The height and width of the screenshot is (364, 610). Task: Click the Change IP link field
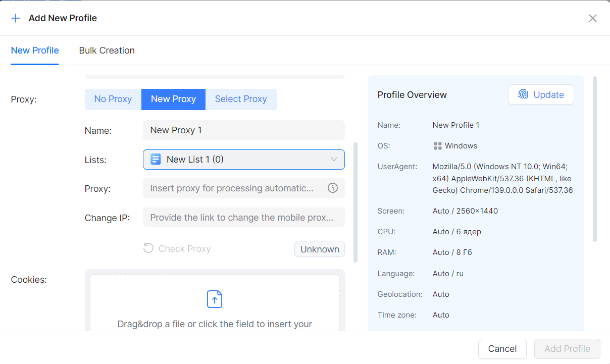pyautogui.click(x=244, y=218)
